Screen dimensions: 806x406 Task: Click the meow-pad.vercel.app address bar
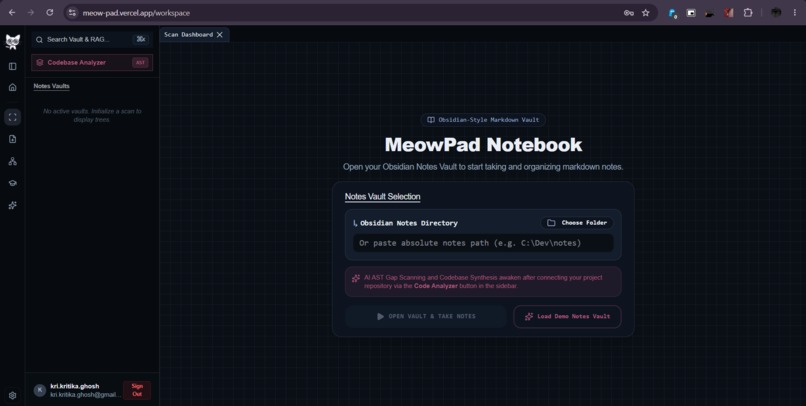360,13
